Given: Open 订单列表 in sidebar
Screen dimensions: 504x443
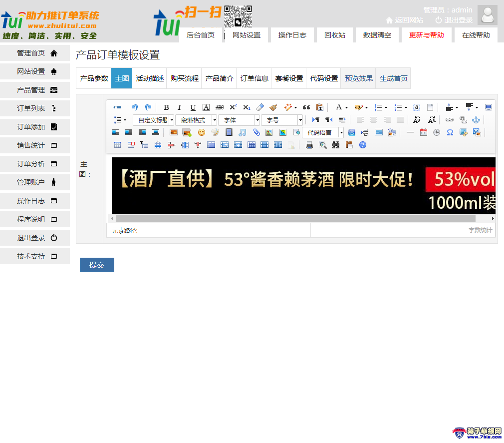Looking at the screenshot, I should 35,108.
